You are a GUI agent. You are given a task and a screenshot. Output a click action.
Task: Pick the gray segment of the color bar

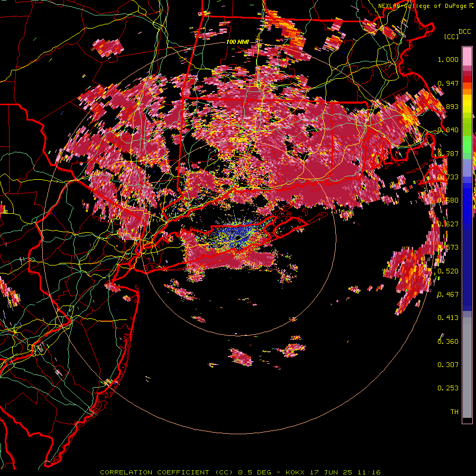tap(467, 368)
